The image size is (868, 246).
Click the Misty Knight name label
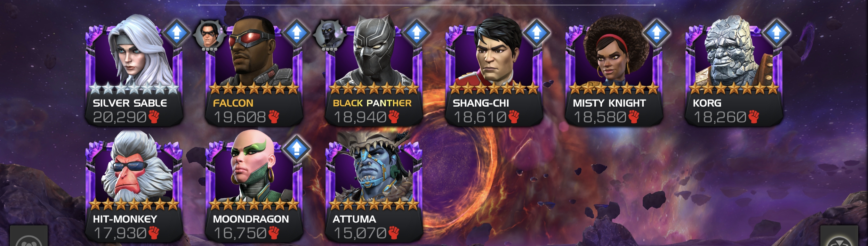tap(609, 103)
